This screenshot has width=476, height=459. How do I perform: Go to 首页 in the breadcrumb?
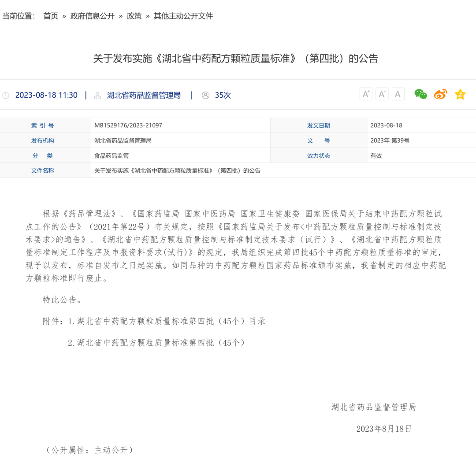(51, 16)
